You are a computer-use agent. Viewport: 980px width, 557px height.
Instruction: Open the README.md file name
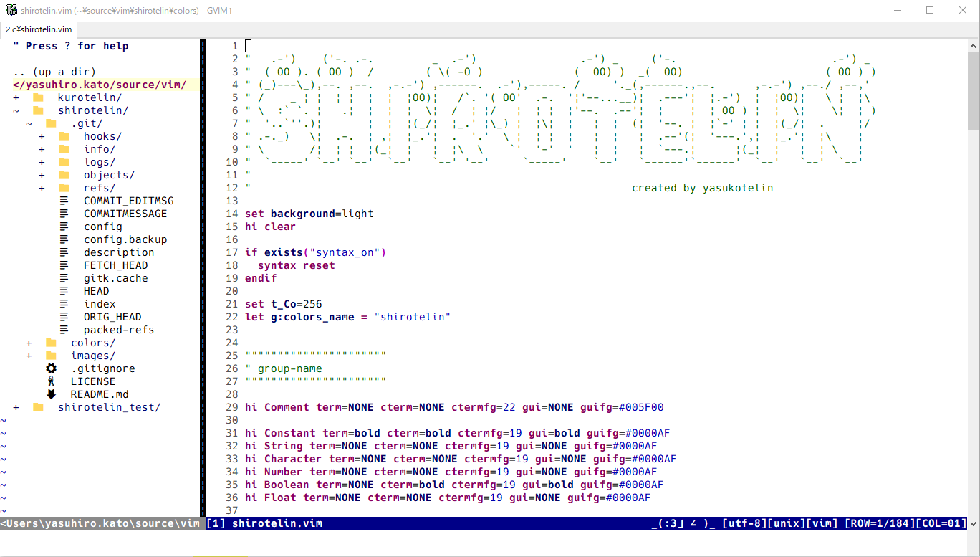100,394
